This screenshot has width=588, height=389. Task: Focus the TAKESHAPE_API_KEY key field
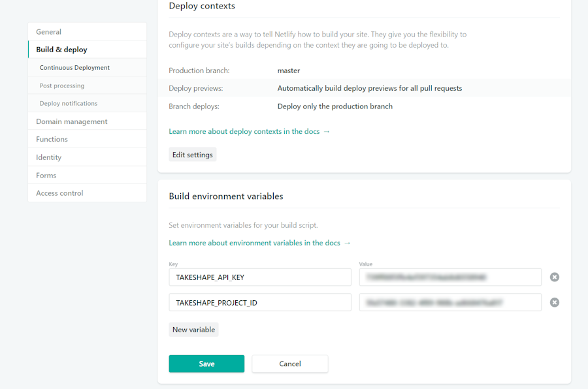260,277
